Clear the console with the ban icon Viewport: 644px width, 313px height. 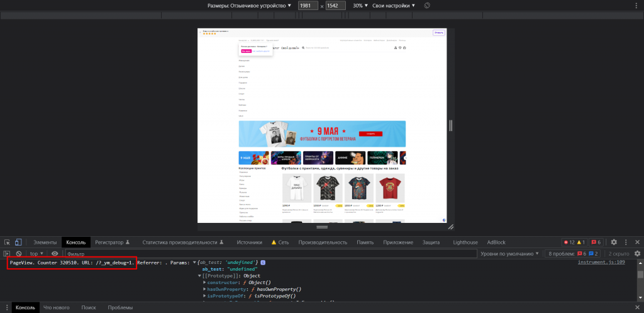coord(18,254)
